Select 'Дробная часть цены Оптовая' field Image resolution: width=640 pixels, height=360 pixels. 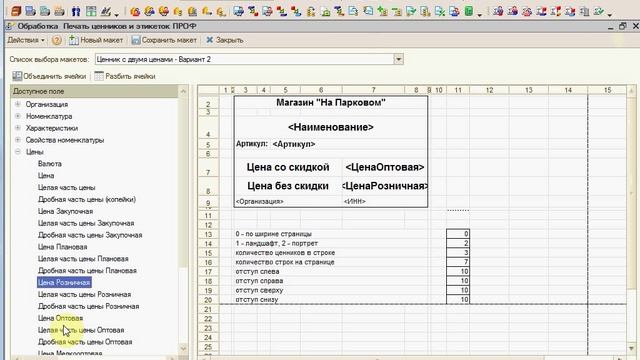pyautogui.click(x=85, y=342)
